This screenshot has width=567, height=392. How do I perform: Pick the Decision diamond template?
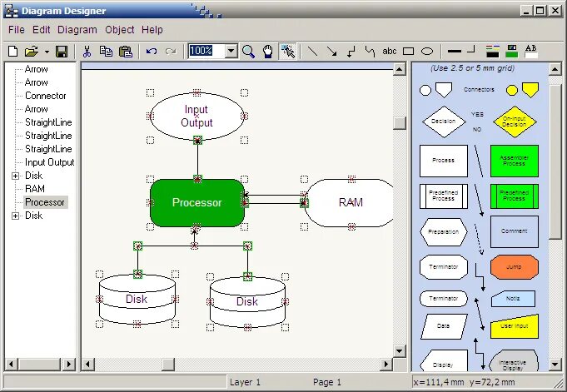(444, 122)
